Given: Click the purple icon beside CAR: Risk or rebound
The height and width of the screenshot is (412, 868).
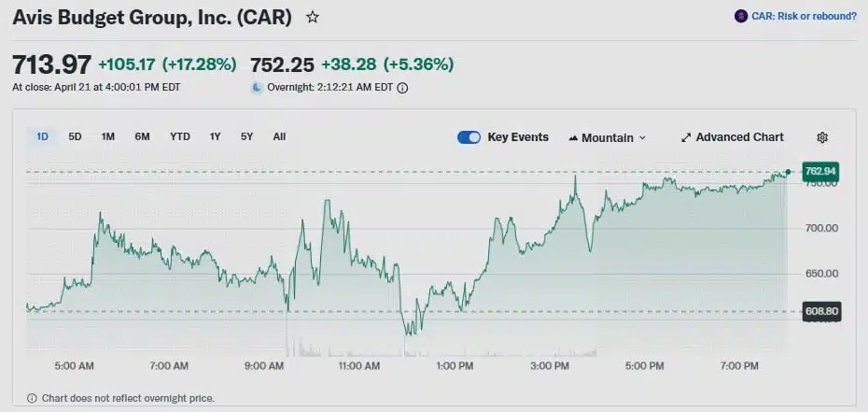Looking at the screenshot, I should coord(741,16).
